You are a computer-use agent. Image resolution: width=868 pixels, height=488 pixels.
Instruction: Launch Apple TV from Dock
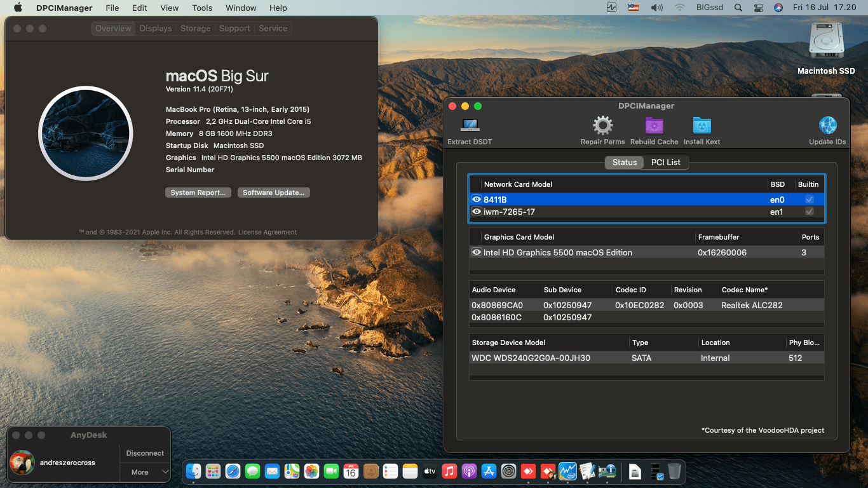pyautogui.click(x=430, y=471)
